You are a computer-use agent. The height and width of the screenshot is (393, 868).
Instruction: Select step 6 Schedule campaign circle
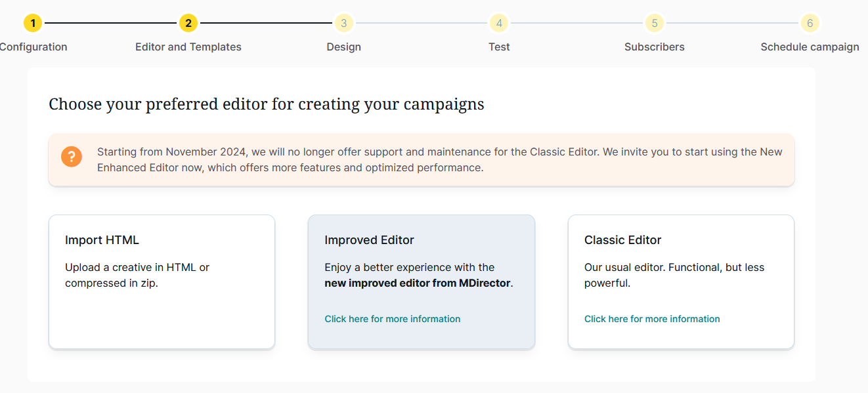810,24
